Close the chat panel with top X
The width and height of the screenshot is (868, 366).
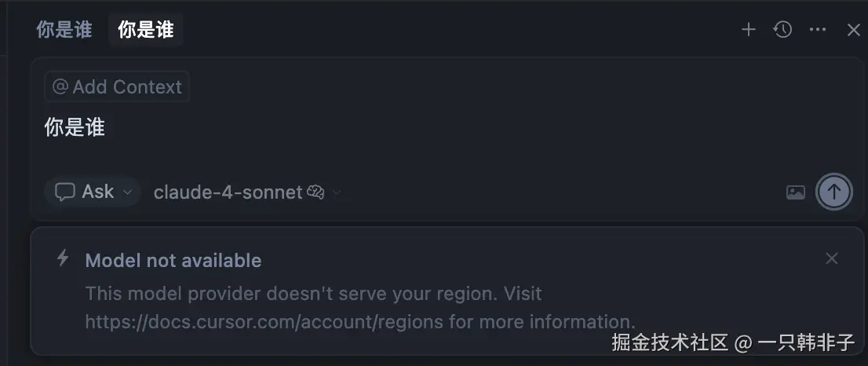coord(854,30)
